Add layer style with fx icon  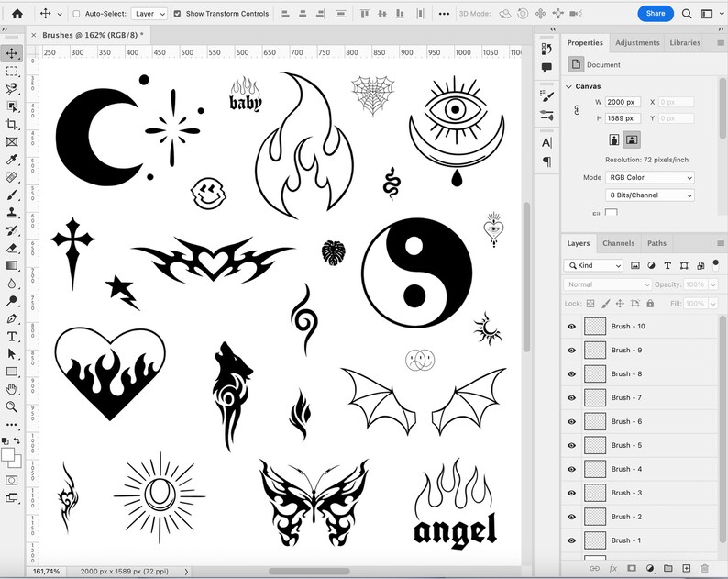point(612,568)
